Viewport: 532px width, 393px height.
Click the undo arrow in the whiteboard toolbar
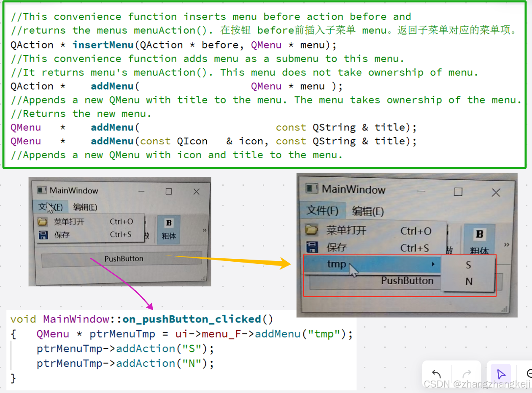[437, 374]
